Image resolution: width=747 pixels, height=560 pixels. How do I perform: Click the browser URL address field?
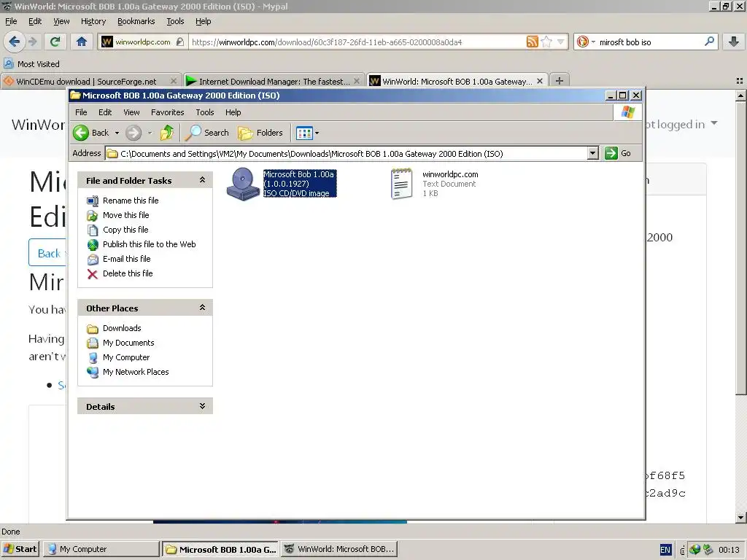(357, 42)
